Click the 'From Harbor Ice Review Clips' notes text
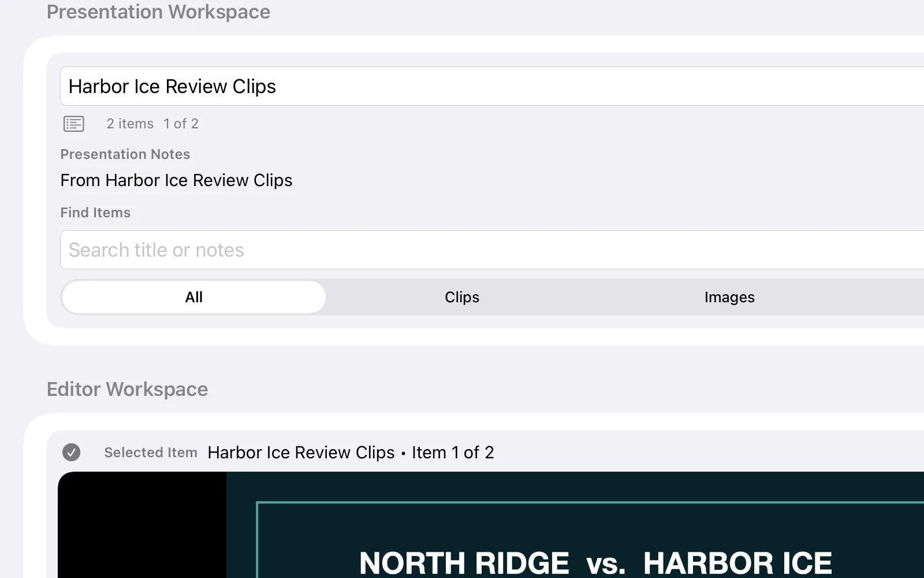The height and width of the screenshot is (578, 924). tap(176, 180)
